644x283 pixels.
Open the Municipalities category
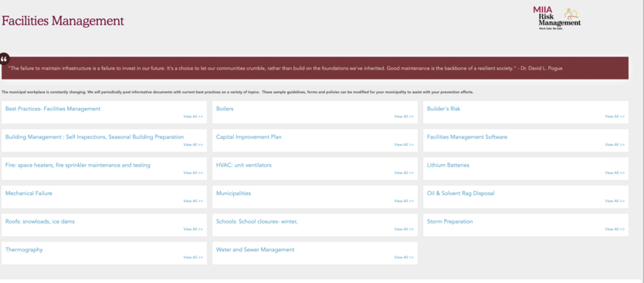pos(233,194)
